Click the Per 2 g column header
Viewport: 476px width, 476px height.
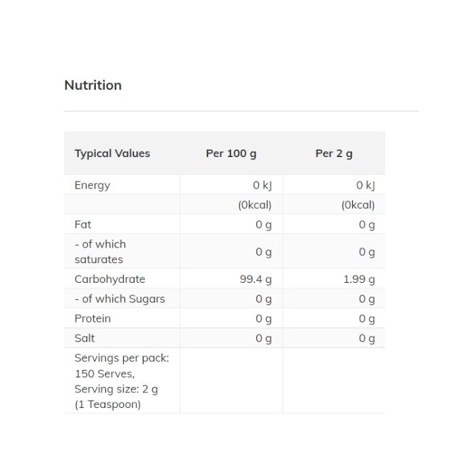(334, 153)
